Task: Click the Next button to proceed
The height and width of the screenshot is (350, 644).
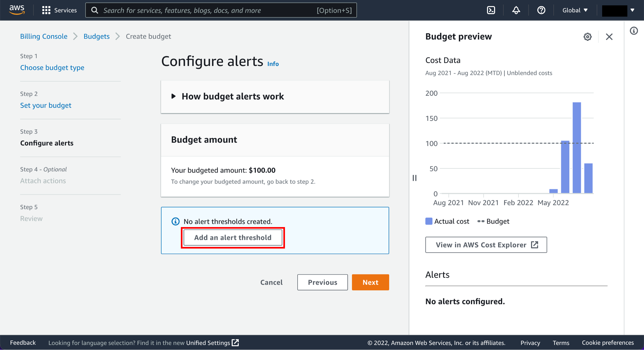Action: coord(370,282)
